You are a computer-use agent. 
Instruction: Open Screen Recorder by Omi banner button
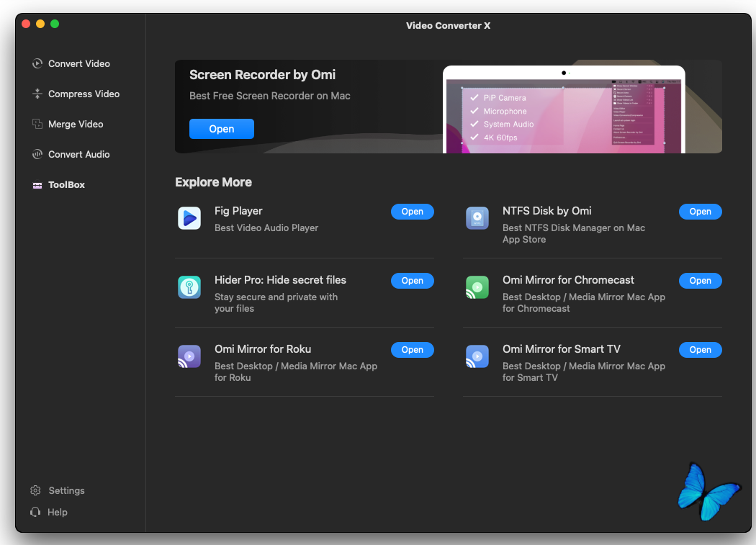222,129
